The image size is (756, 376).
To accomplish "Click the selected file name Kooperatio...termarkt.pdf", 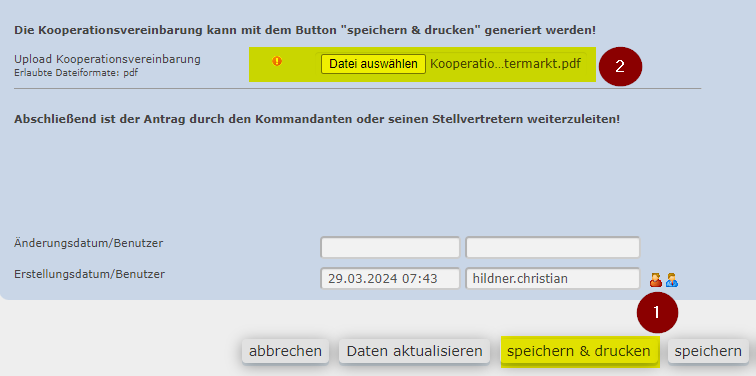I will pyautogui.click(x=505, y=64).
